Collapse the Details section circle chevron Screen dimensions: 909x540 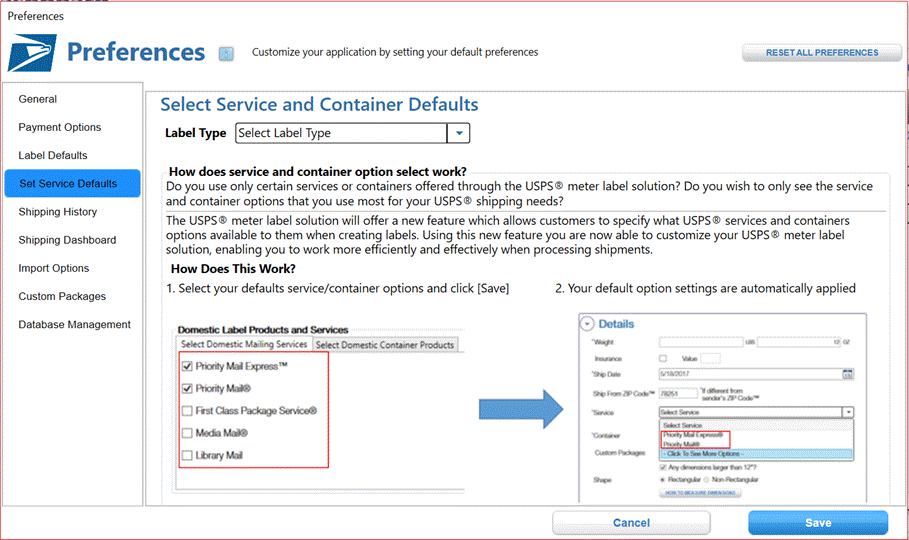[587, 324]
